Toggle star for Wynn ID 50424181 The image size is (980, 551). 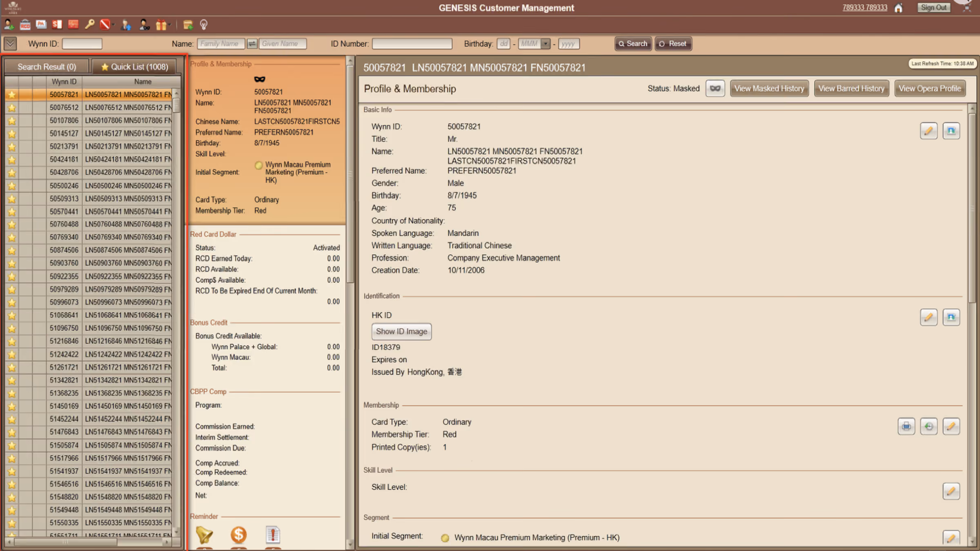click(12, 160)
